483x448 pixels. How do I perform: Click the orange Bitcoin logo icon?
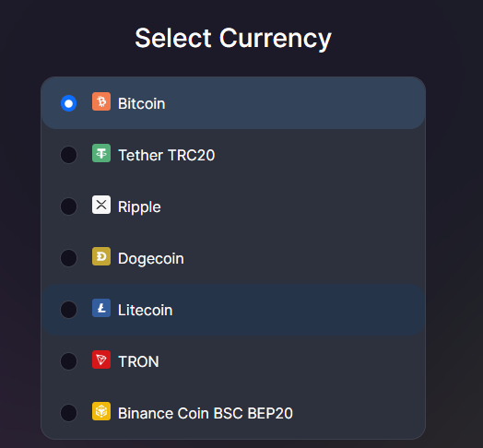coord(101,101)
